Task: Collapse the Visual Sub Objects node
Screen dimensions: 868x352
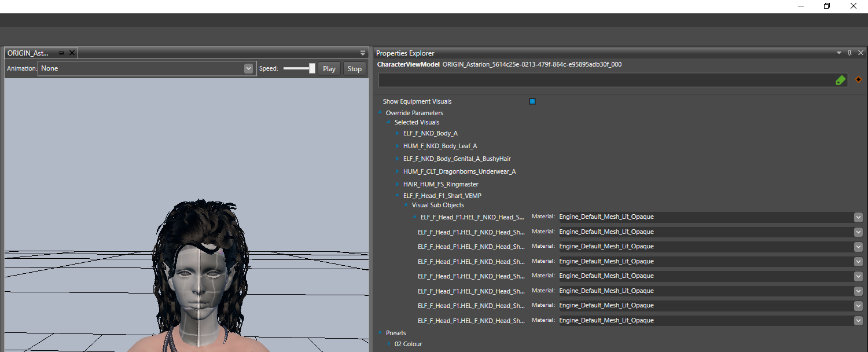Action: (x=406, y=205)
